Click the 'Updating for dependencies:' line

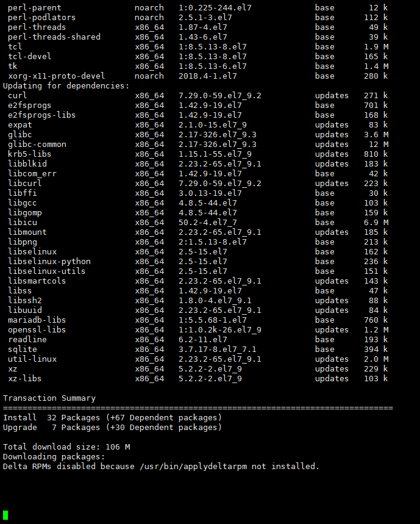point(66,86)
